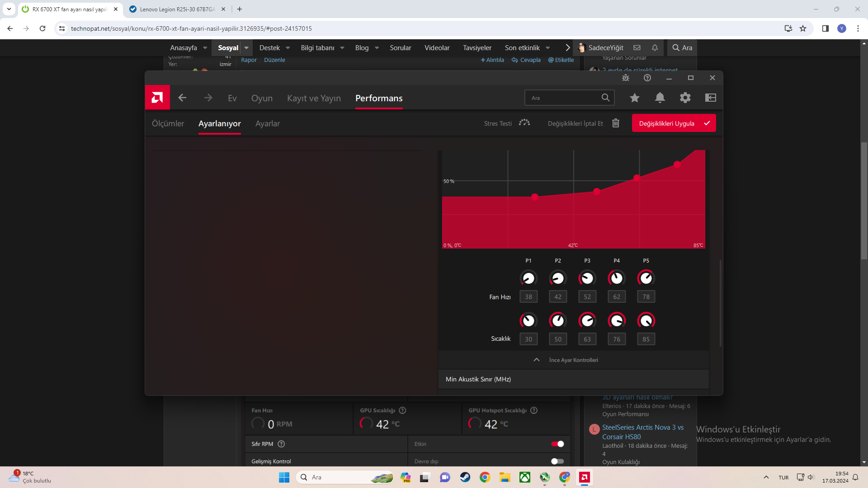Open the help question mark icon

coord(647,78)
